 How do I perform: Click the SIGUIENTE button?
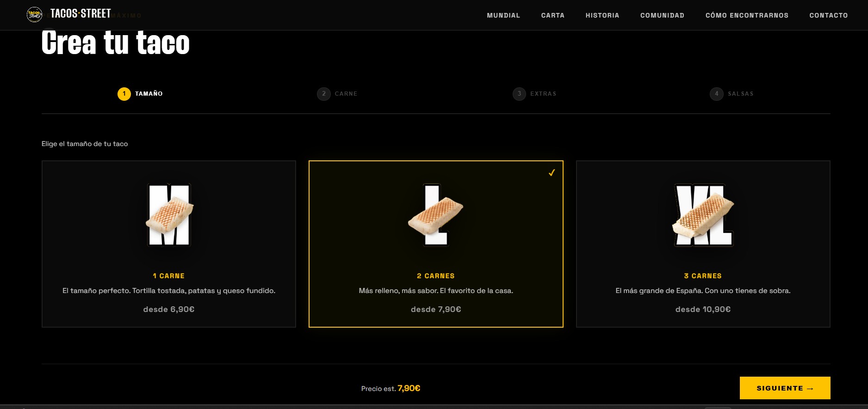pos(785,388)
